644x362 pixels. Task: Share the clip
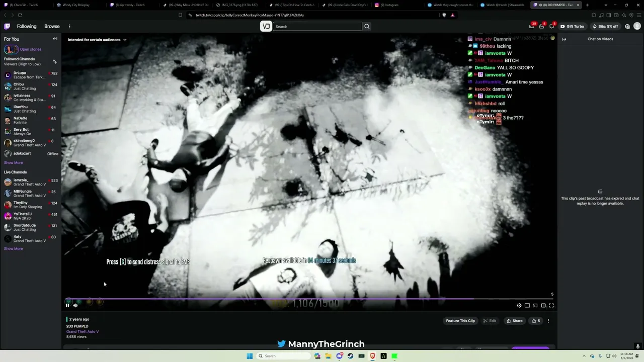pos(514,321)
